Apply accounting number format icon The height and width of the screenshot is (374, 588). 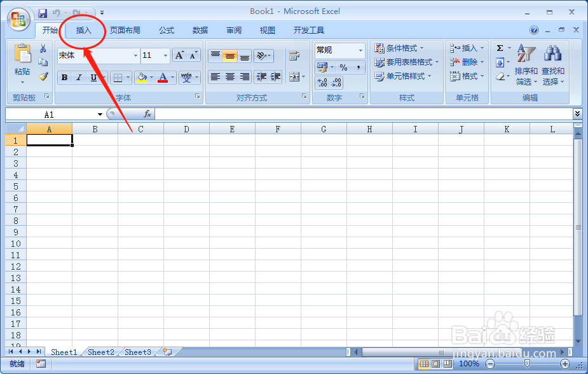[322, 67]
